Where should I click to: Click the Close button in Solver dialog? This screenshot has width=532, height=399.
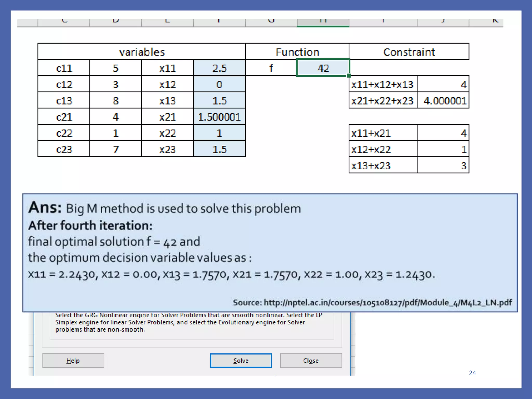(311, 361)
